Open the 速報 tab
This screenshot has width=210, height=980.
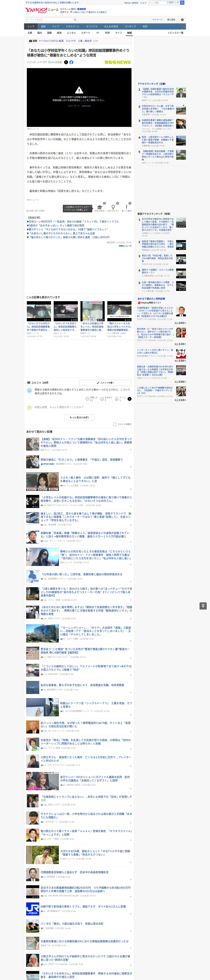tap(43, 27)
